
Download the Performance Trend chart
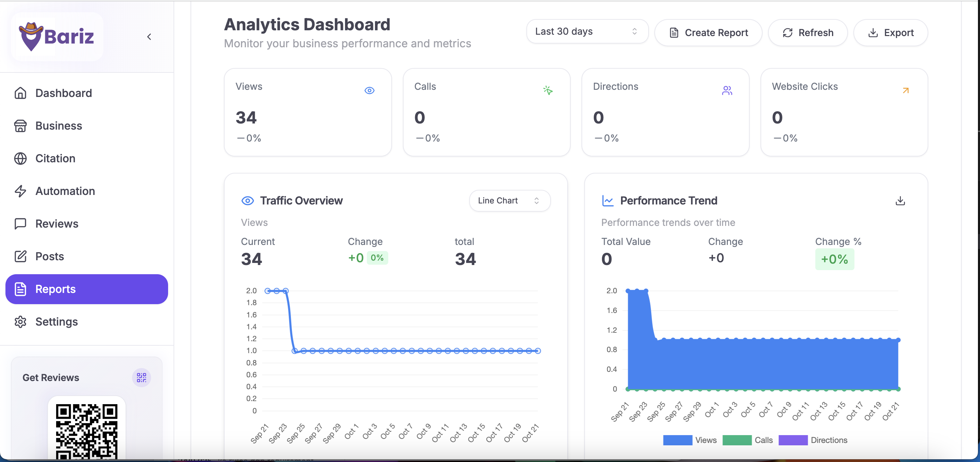900,201
